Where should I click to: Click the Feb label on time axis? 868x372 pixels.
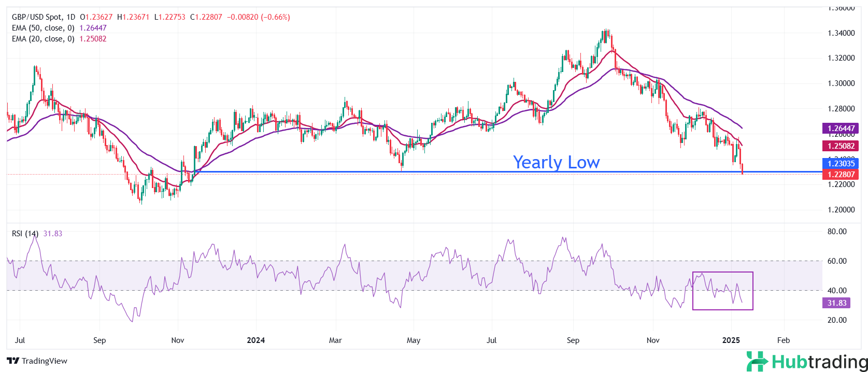784,340
